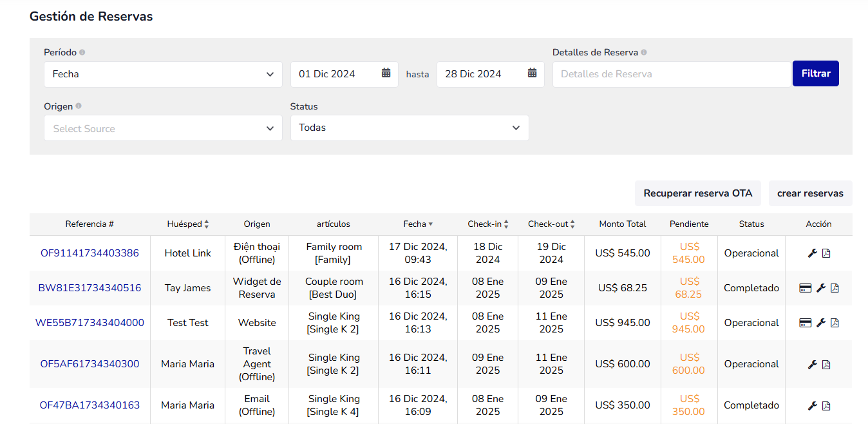Download the PDF for reservation OF91141734403386

pos(826,253)
